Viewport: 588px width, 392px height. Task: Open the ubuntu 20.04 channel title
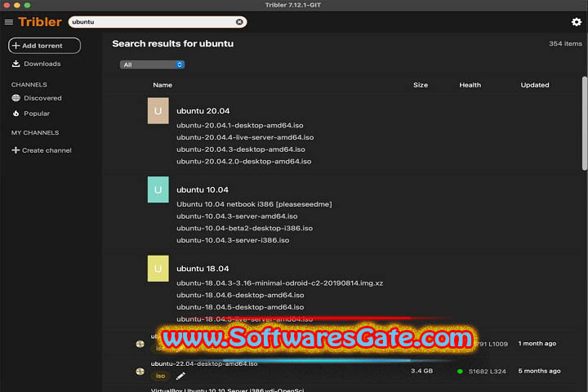coord(203,111)
